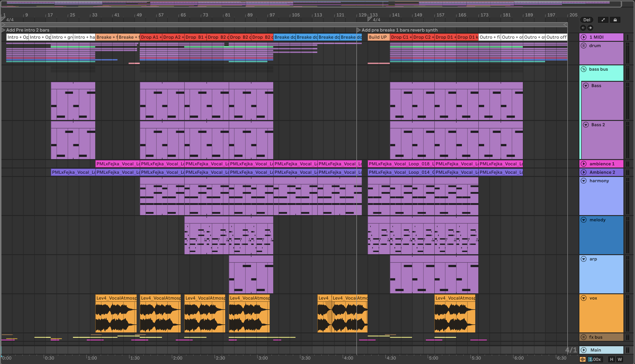
Task: Unfold the Main track
Action: point(583,350)
